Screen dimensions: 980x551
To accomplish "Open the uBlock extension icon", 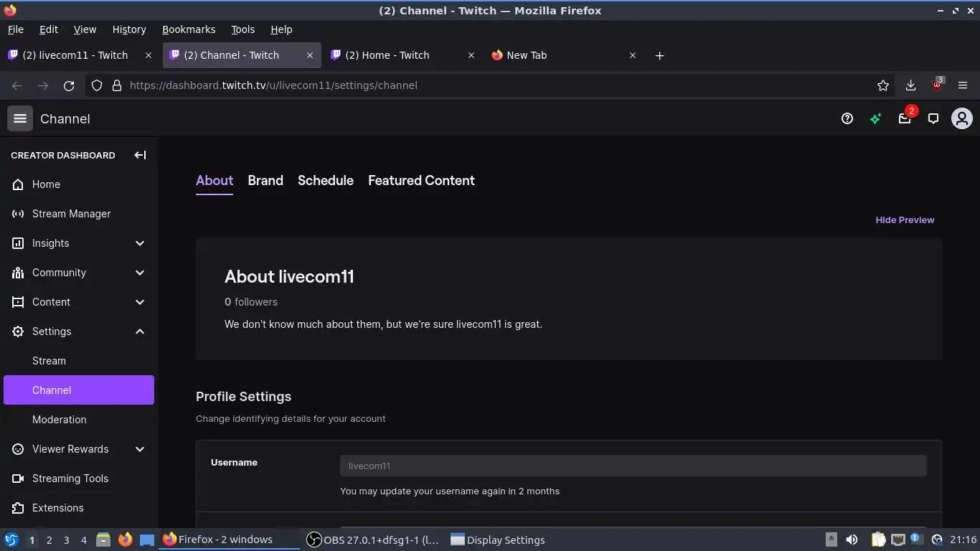I will point(937,85).
